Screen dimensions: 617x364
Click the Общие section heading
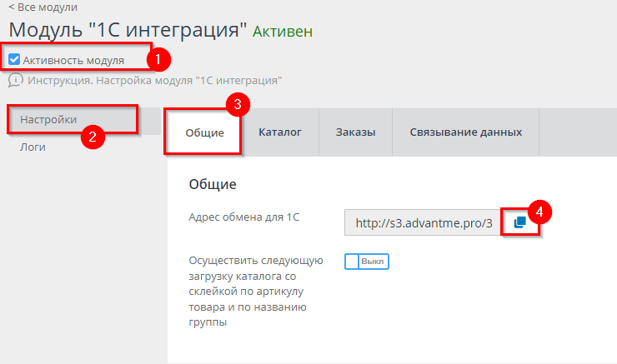(x=213, y=184)
